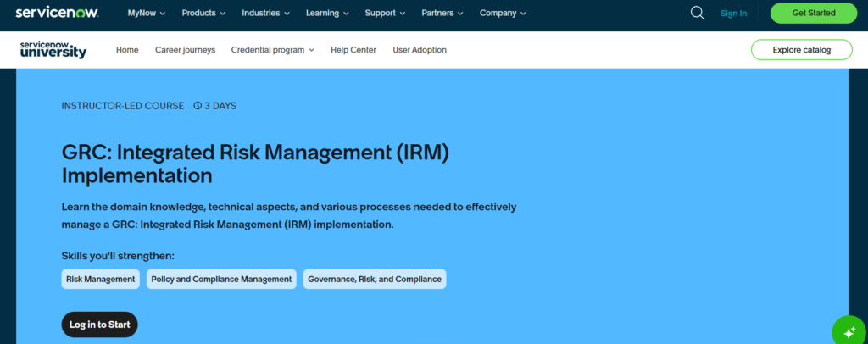Click the ServiceNow University logo
The height and width of the screenshot is (344, 868).
tap(53, 50)
